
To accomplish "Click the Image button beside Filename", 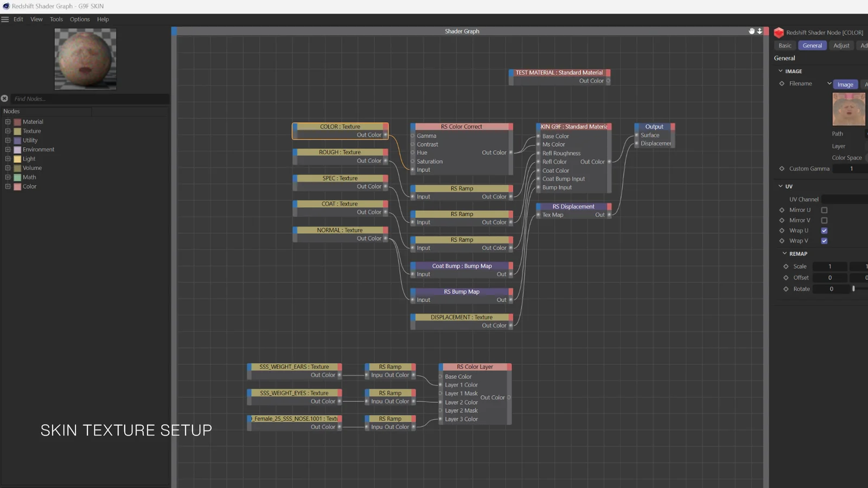I will [845, 85].
